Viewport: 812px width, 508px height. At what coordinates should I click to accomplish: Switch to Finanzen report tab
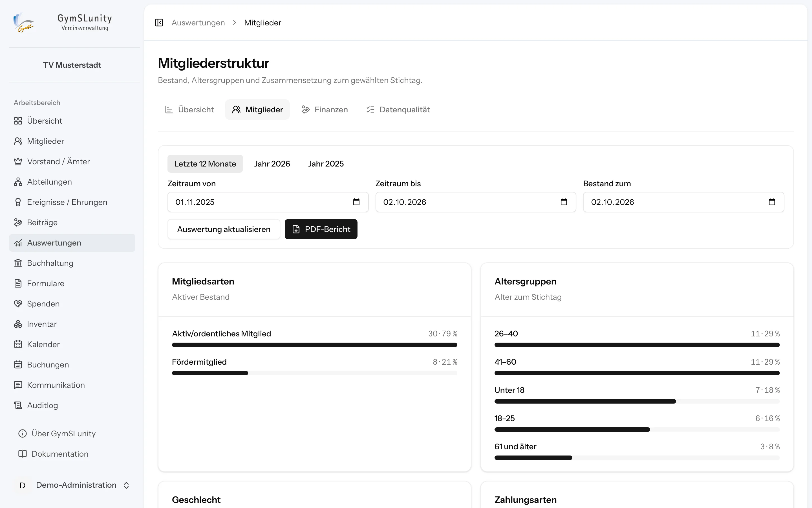(325, 110)
